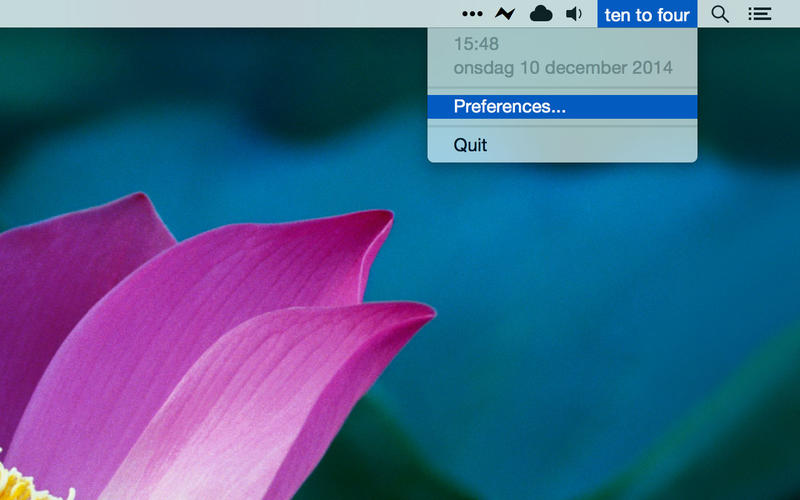This screenshot has height=500, width=800.
Task: Open the zigzag activity graph menu bar icon
Action: [x=505, y=14]
